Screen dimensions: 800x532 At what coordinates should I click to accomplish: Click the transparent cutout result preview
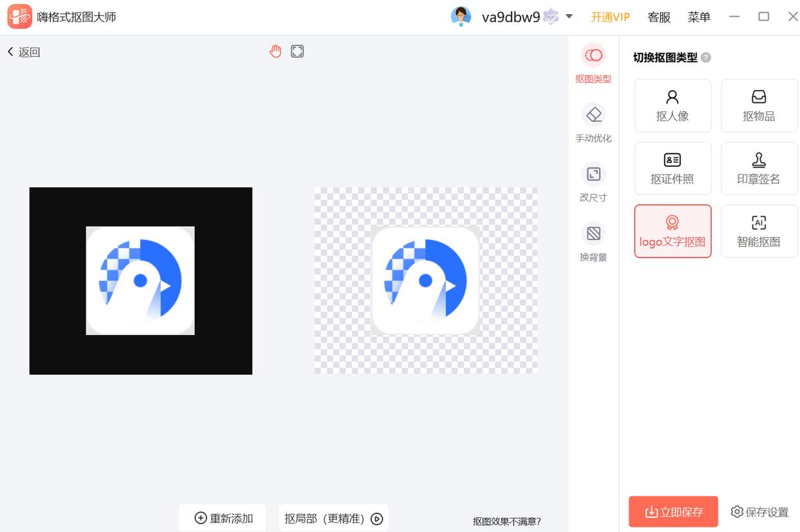click(x=426, y=281)
